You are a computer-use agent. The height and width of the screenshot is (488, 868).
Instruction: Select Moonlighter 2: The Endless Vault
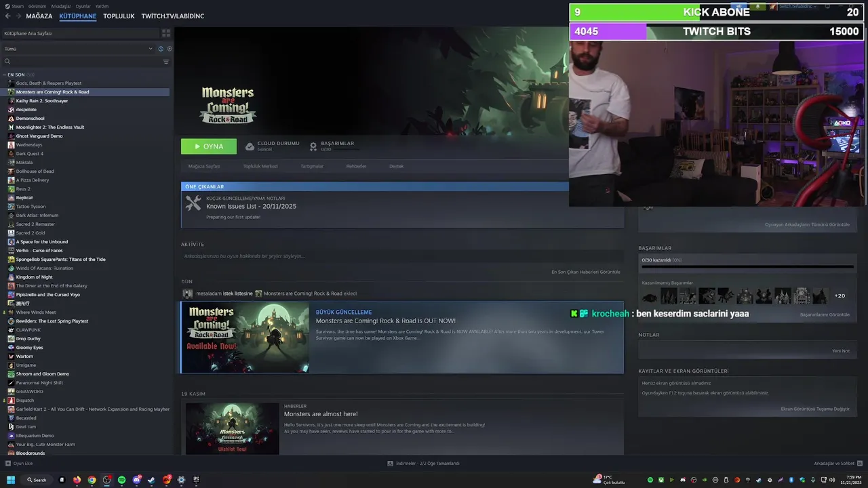pos(50,127)
